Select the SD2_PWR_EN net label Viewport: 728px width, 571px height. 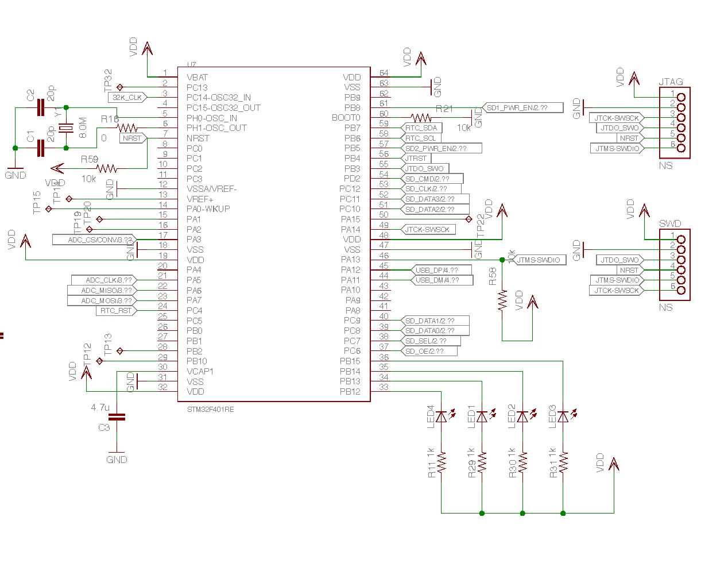coord(440,148)
